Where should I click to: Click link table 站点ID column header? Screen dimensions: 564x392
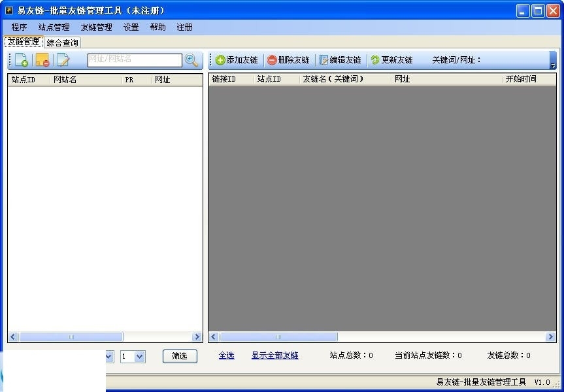tap(277, 79)
